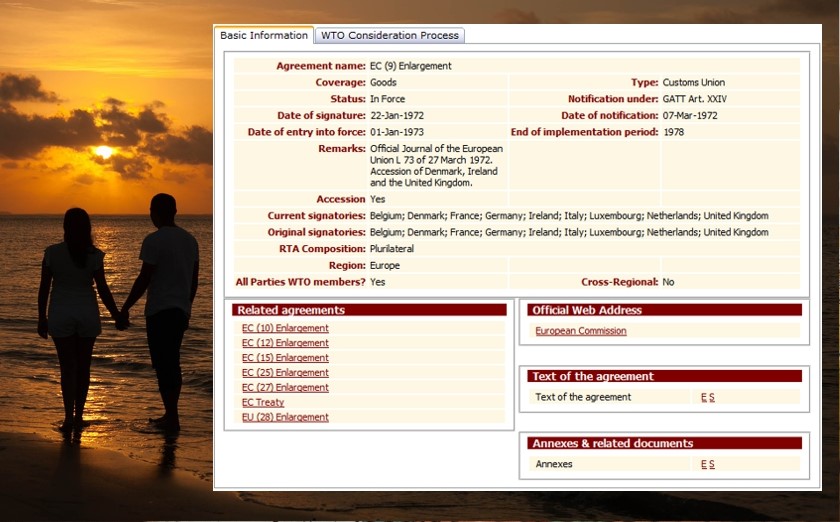Viewport: 840px width, 522px height.
Task: Open agreement text in Spanish (S)
Action: pyautogui.click(x=712, y=397)
